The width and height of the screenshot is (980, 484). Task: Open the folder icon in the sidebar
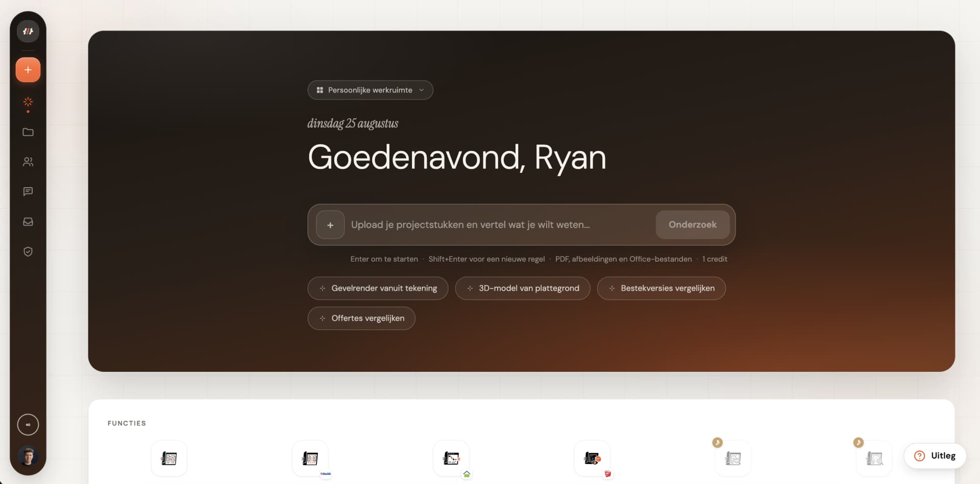[x=28, y=132]
